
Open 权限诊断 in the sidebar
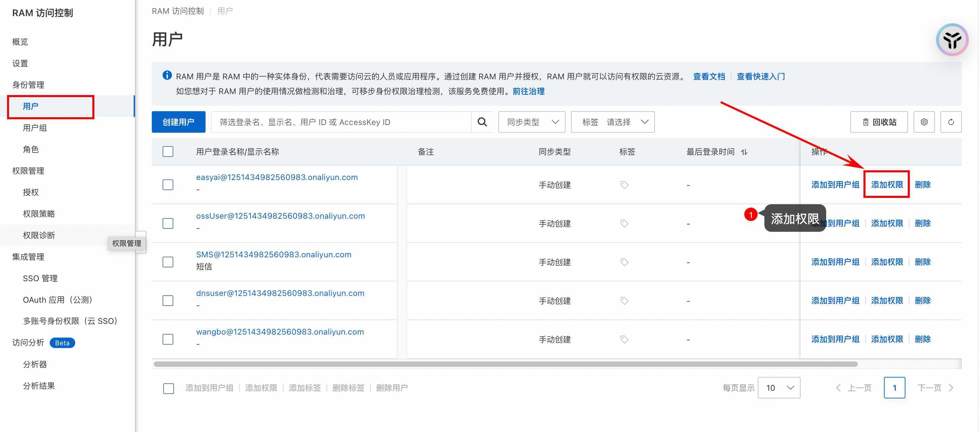[39, 235]
